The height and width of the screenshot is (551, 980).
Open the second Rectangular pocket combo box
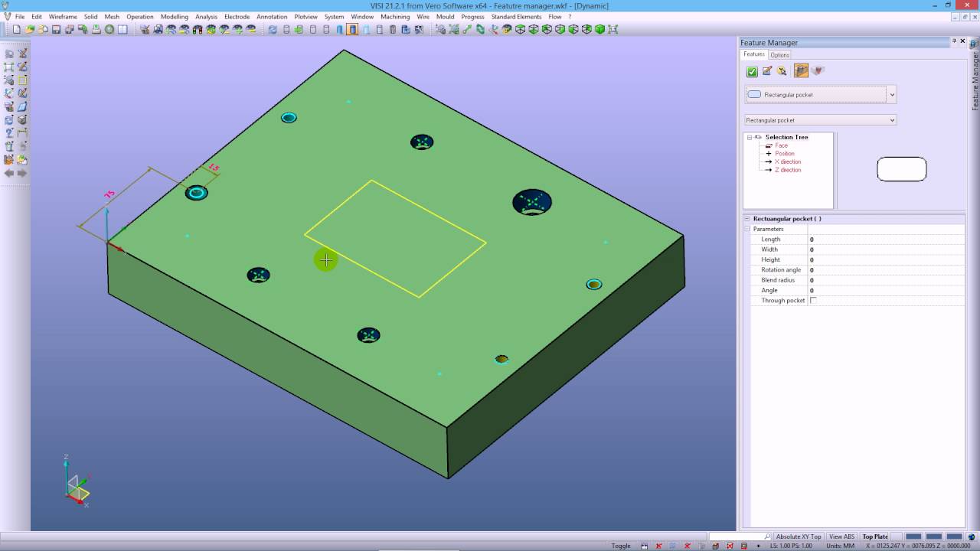tap(820, 120)
